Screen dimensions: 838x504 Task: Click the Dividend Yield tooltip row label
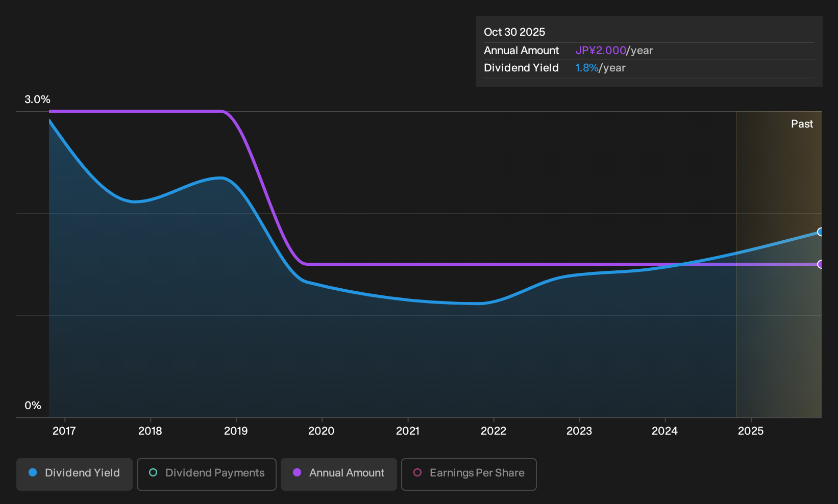tap(521, 68)
